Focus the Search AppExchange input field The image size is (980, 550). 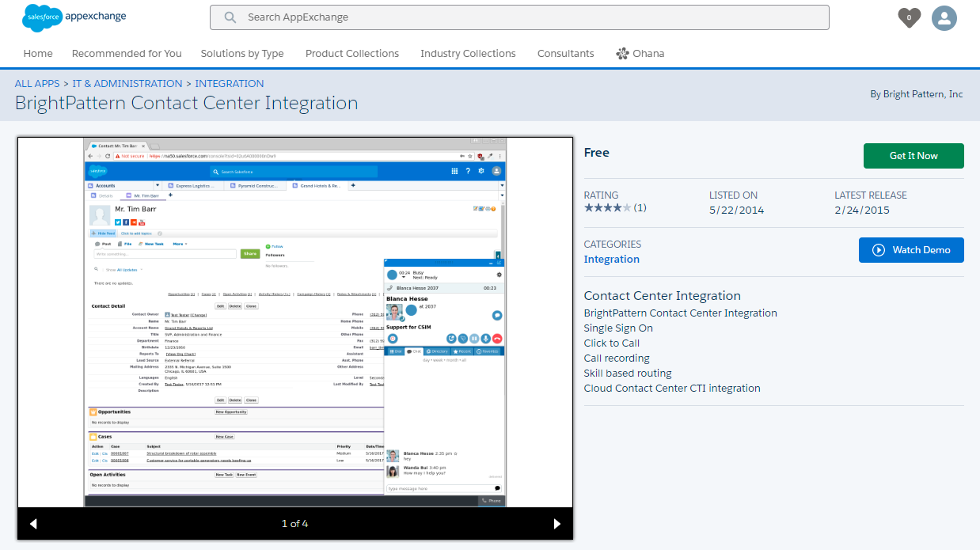coord(530,17)
